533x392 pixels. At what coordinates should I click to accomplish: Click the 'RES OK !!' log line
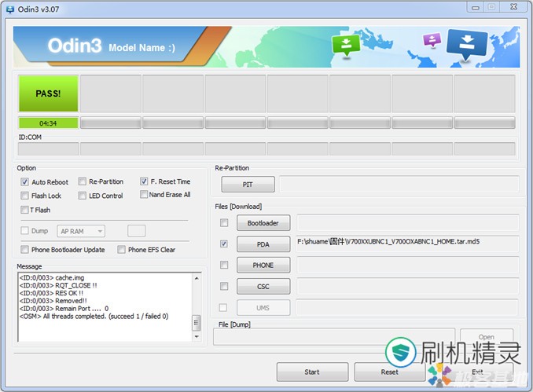pyautogui.click(x=51, y=293)
